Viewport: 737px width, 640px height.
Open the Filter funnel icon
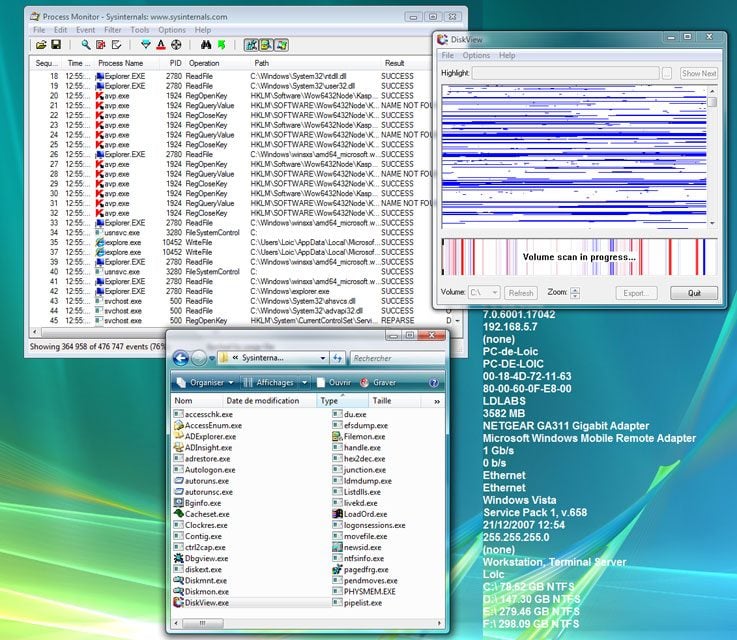[x=145, y=45]
